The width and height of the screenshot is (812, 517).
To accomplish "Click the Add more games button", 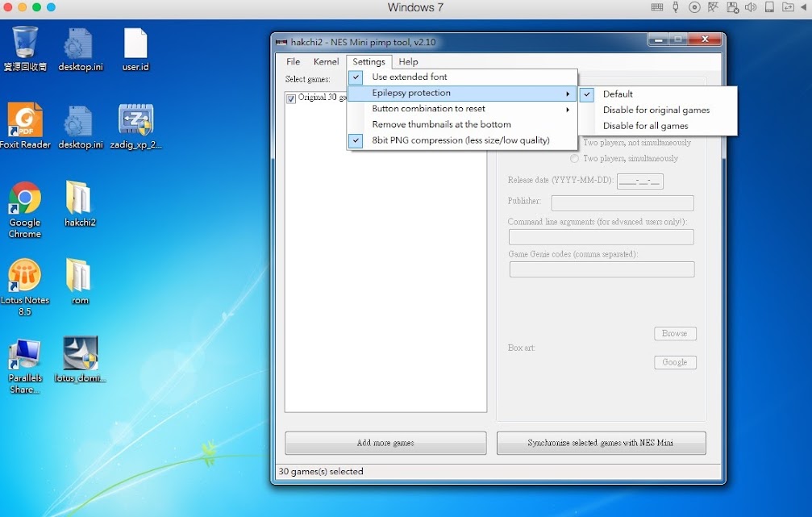I will (x=385, y=443).
